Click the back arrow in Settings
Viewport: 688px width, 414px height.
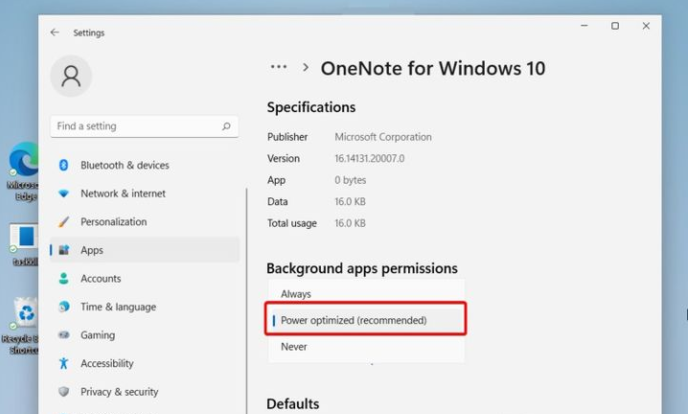point(54,32)
